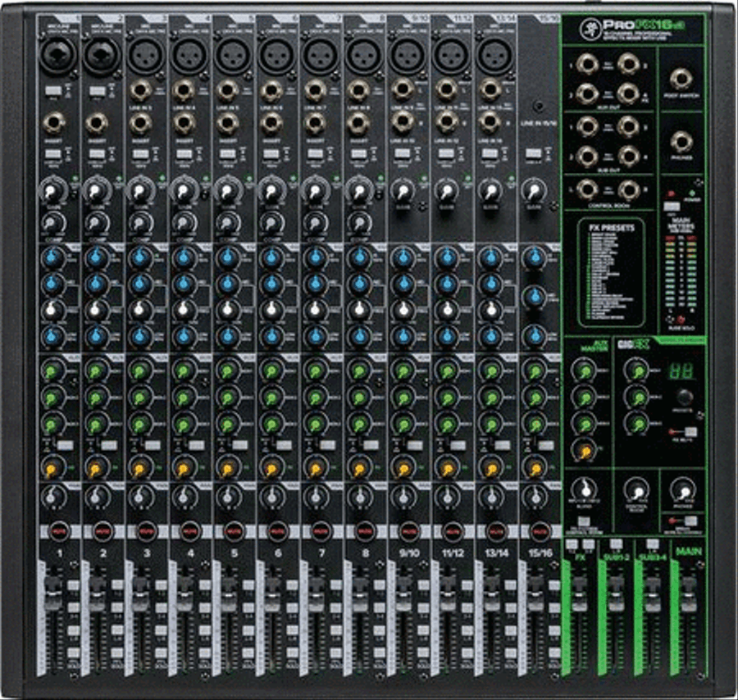Click the Sub Out 1 jack
This screenshot has width=738, height=700.
pos(587,126)
